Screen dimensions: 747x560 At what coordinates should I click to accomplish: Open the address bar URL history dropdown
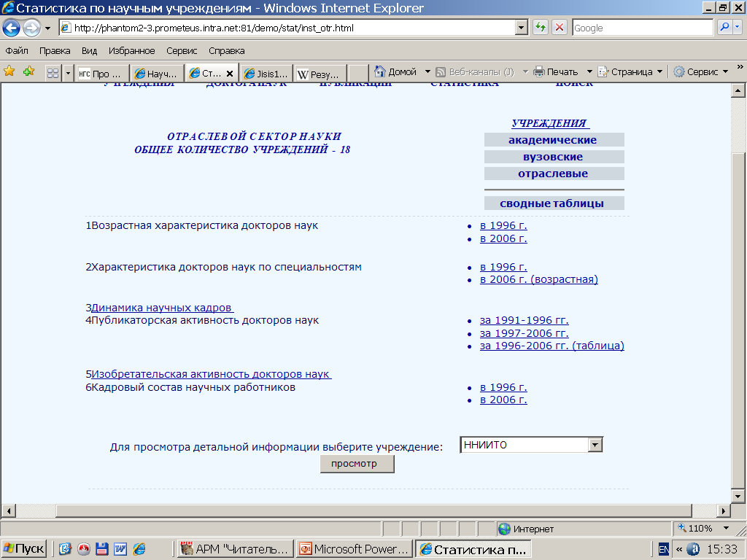pos(521,28)
